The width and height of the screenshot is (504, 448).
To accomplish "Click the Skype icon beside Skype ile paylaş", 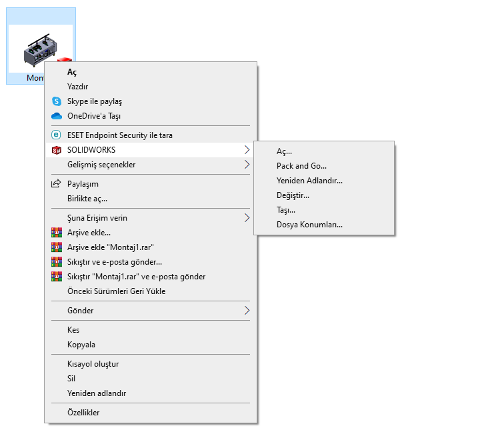I will pos(57,101).
